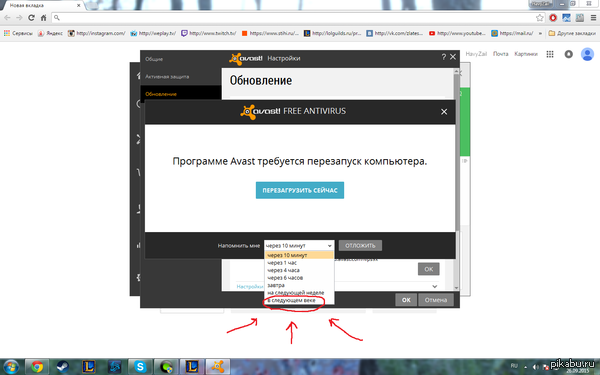Open the mail.ru bookmark
This screenshot has width=600, height=375.
point(512,33)
